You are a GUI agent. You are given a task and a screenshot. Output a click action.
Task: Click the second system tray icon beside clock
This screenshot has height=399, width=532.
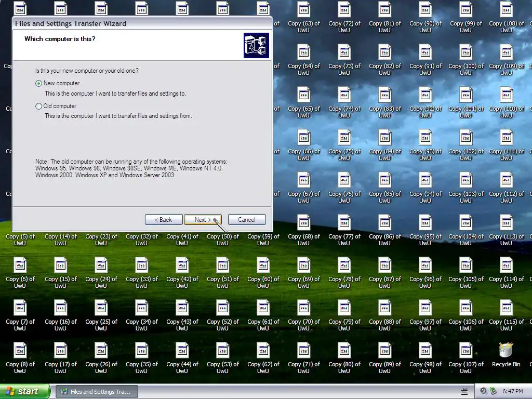(x=493, y=391)
